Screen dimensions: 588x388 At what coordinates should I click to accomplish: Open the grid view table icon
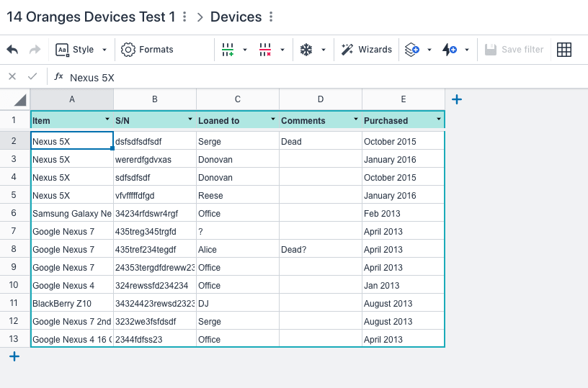coord(564,50)
